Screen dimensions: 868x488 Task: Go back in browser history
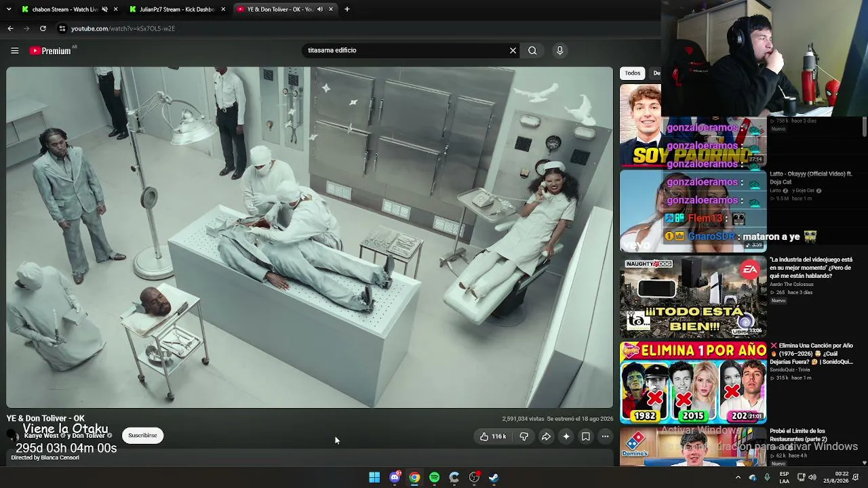(10, 28)
